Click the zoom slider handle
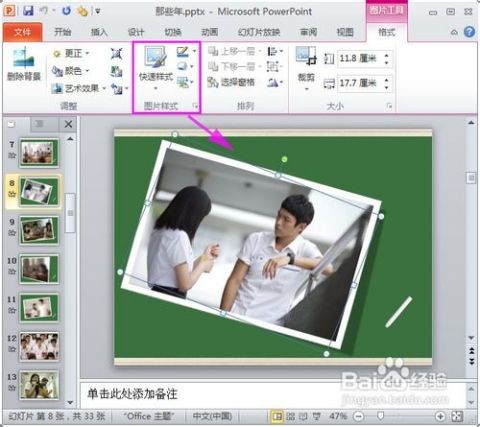 380,416
